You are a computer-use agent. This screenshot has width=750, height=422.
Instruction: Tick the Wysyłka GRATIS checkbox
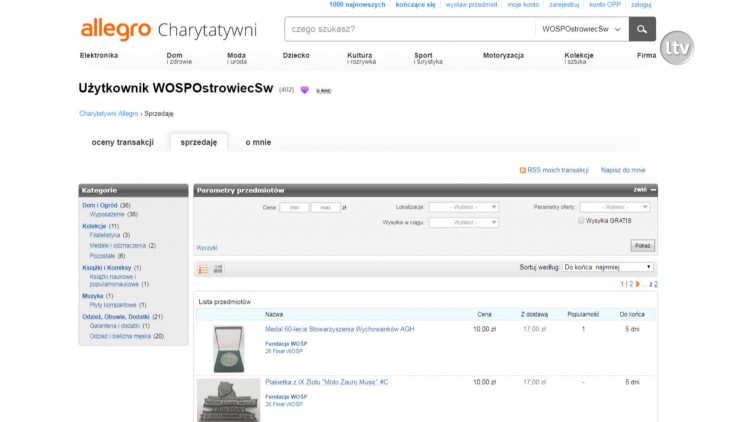point(581,221)
